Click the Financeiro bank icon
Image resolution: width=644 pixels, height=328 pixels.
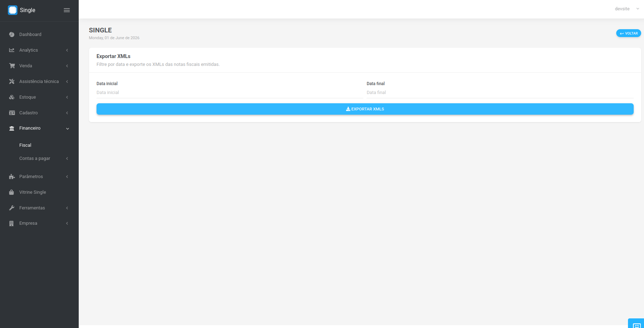pyautogui.click(x=12, y=128)
